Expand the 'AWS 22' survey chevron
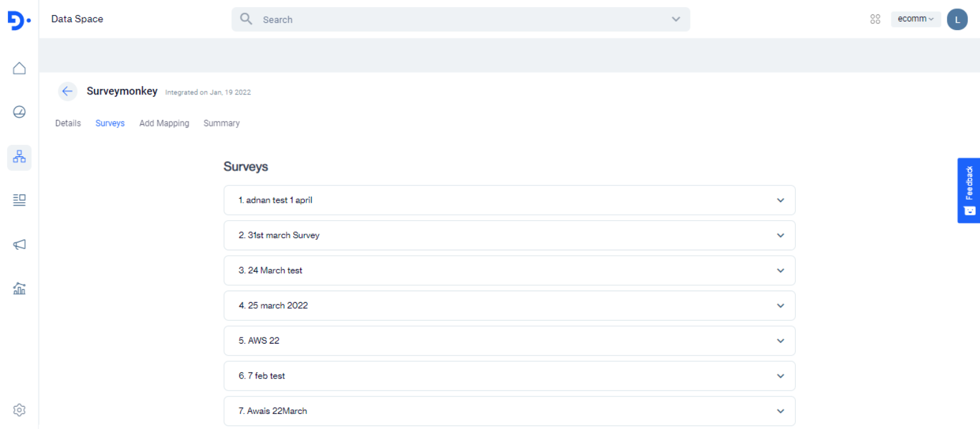 [780, 341]
